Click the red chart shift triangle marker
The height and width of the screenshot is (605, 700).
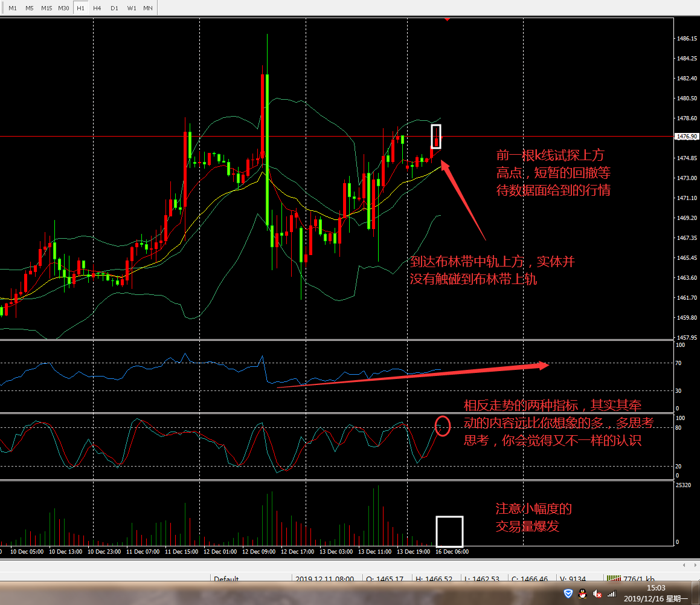(447, 19)
